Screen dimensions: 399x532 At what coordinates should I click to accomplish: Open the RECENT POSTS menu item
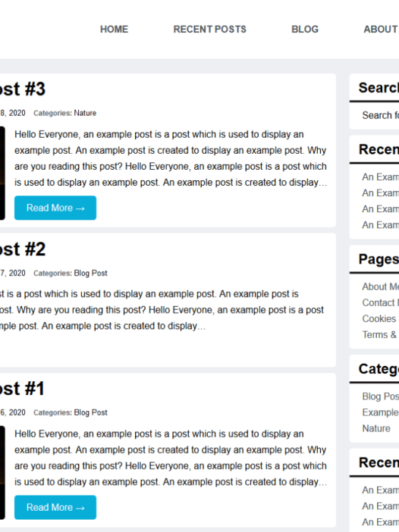click(210, 30)
